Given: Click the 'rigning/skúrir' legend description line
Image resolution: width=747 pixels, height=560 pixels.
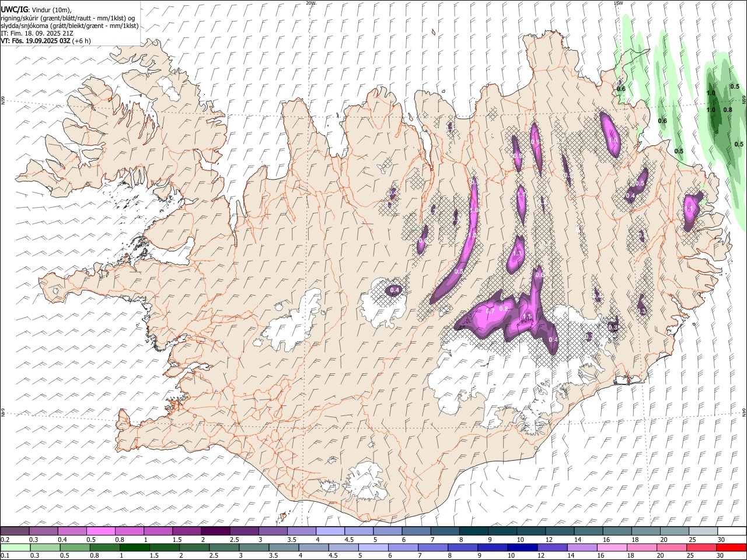Looking at the screenshot, I should click(68, 17).
